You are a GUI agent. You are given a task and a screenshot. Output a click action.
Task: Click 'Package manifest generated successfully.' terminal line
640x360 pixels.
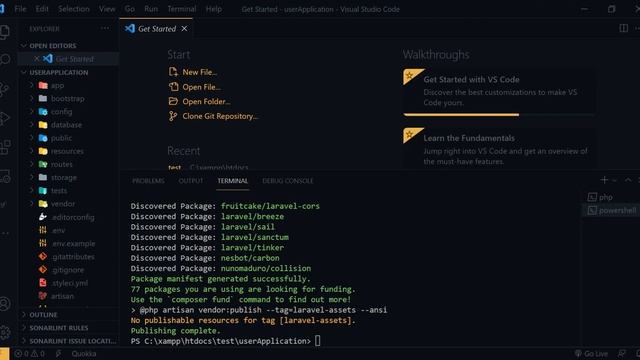tap(220, 279)
